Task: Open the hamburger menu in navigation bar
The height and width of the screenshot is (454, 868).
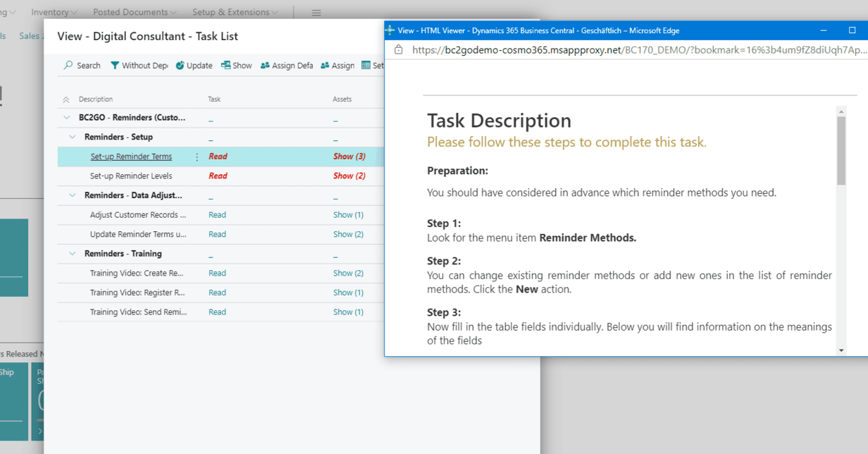Action: [x=316, y=13]
